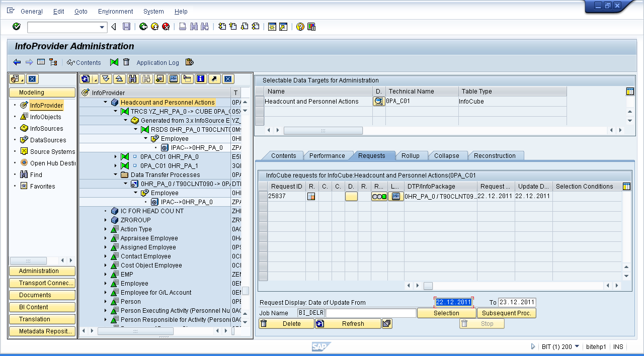644x356 pixels.
Task: Click the Print icon in standard toolbar
Action: coord(183,27)
